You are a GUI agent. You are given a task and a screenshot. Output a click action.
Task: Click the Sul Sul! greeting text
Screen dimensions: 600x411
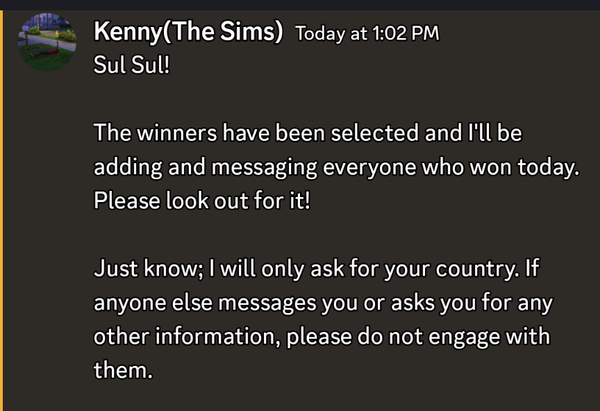[132, 64]
